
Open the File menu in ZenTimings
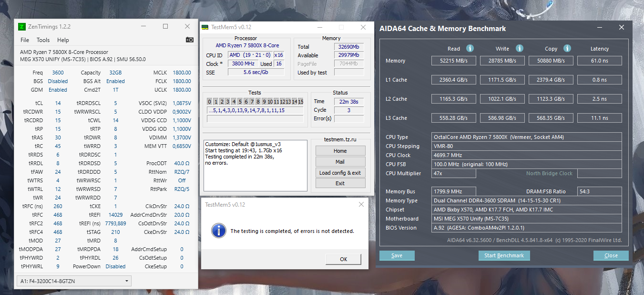[x=25, y=40]
